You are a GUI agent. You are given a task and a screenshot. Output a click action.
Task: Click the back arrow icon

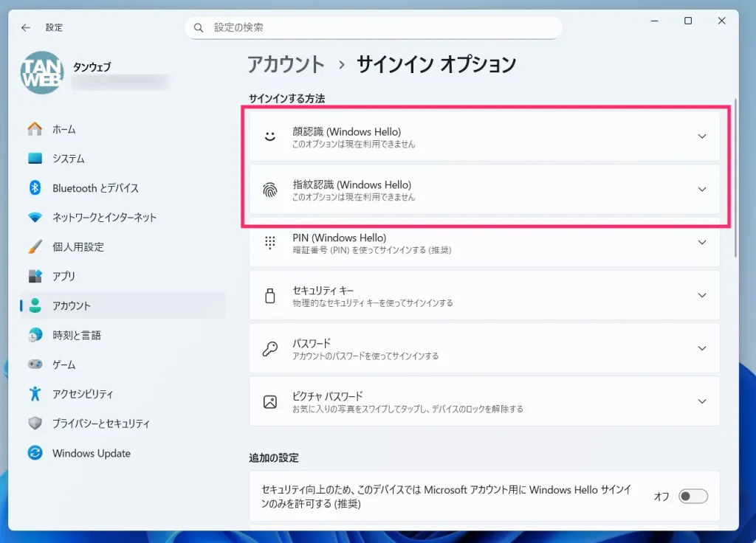pyautogui.click(x=26, y=27)
